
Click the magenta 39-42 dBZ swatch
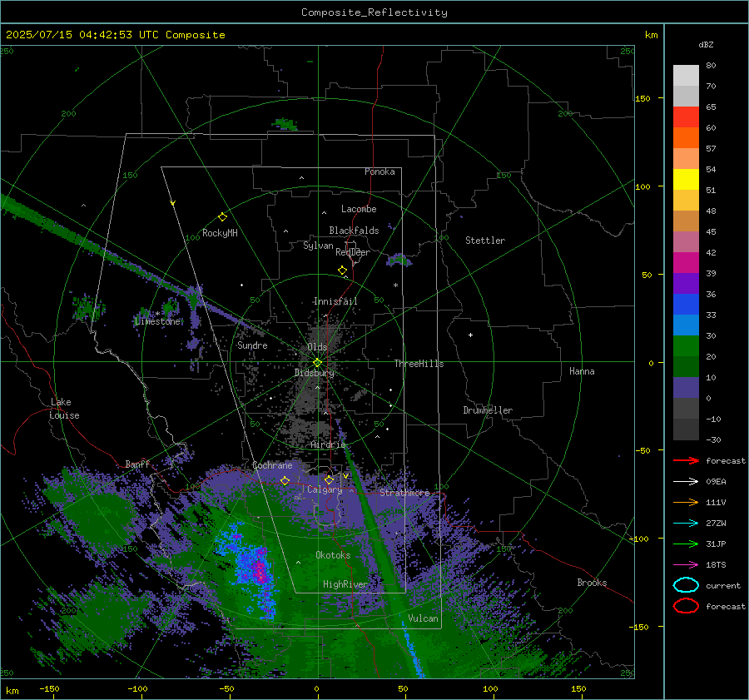coord(686,262)
